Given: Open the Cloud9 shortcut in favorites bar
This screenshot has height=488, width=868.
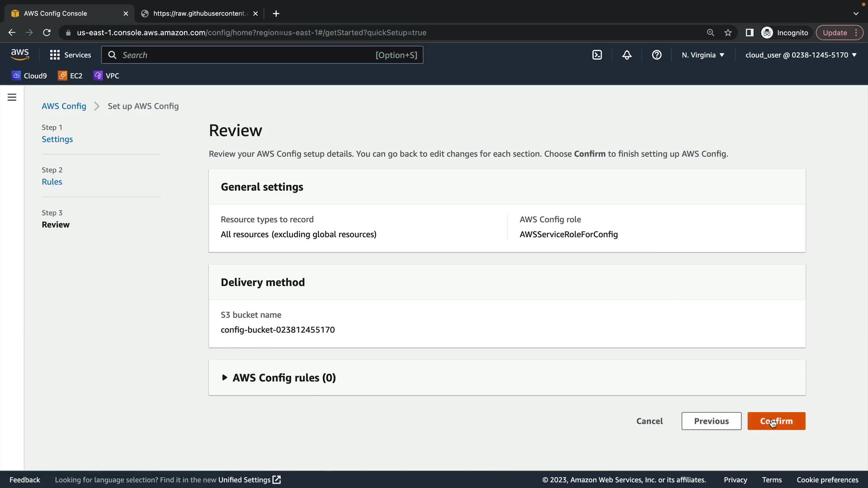Looking at the screenshot, I should pos(29,75).
